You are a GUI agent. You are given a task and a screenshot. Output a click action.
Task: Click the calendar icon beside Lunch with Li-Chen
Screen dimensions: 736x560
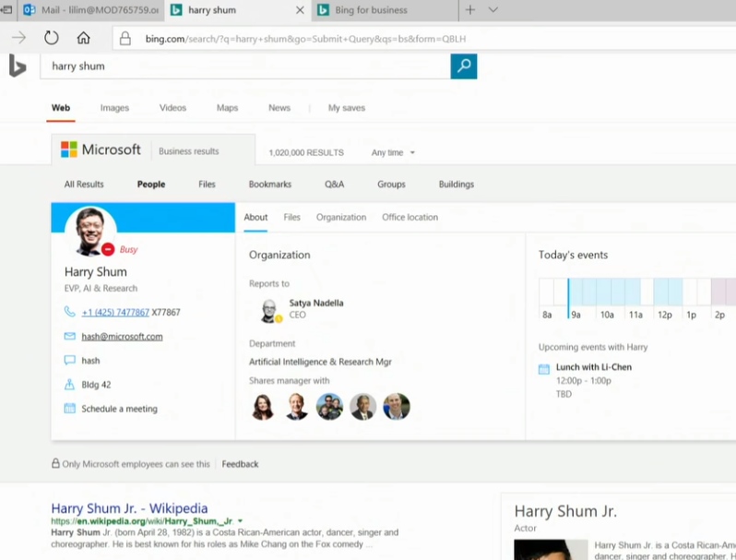click(x=544, y=369)
